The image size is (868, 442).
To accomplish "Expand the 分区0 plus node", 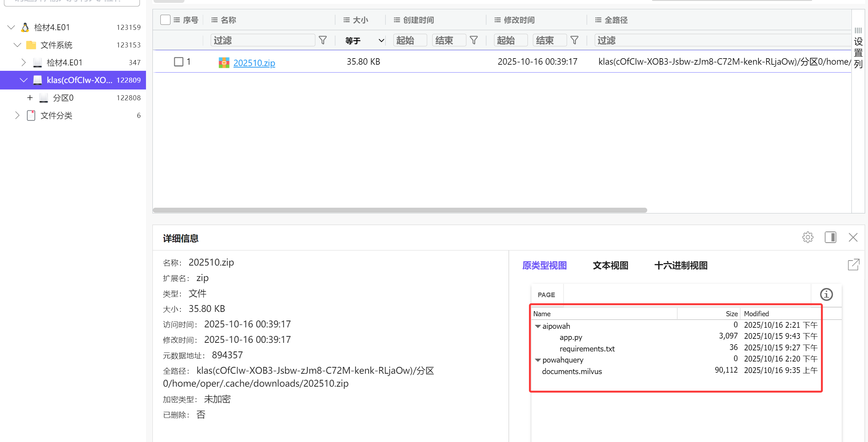I will coord(30,98).
